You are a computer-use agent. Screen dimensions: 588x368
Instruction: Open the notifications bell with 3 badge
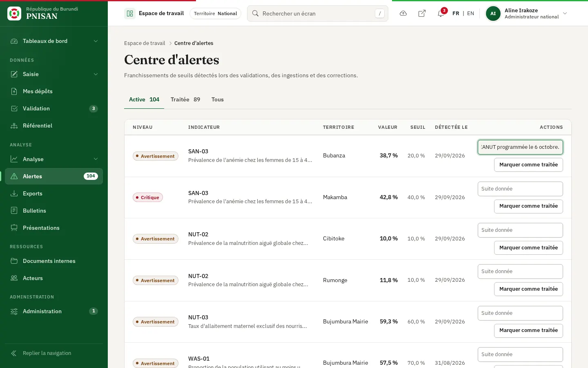tap(441, 13)
